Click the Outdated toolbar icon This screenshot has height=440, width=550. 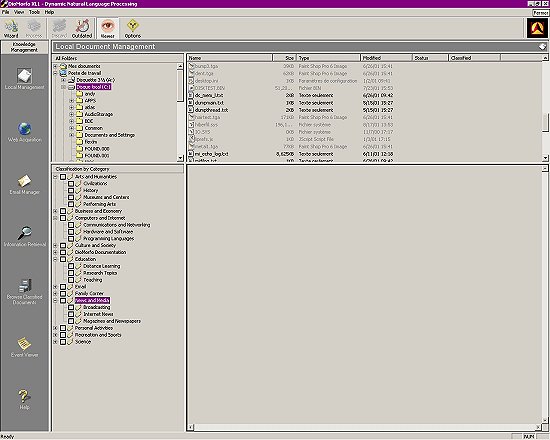[82, 28]
